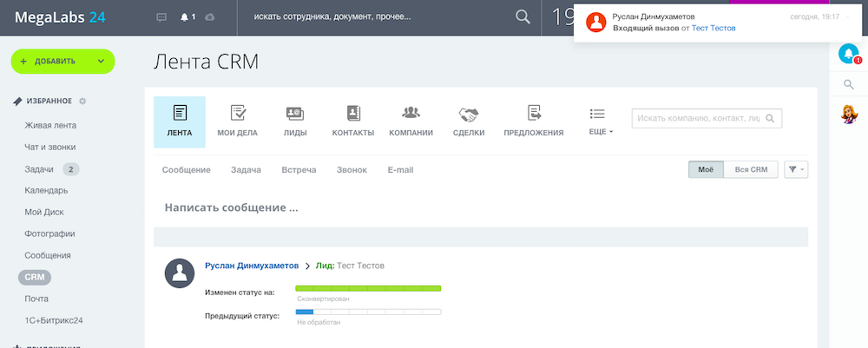This screenshot has height=348, width=868.
Task: Open Лиды in CRM toolbar
Action: (x=295, y=121)
